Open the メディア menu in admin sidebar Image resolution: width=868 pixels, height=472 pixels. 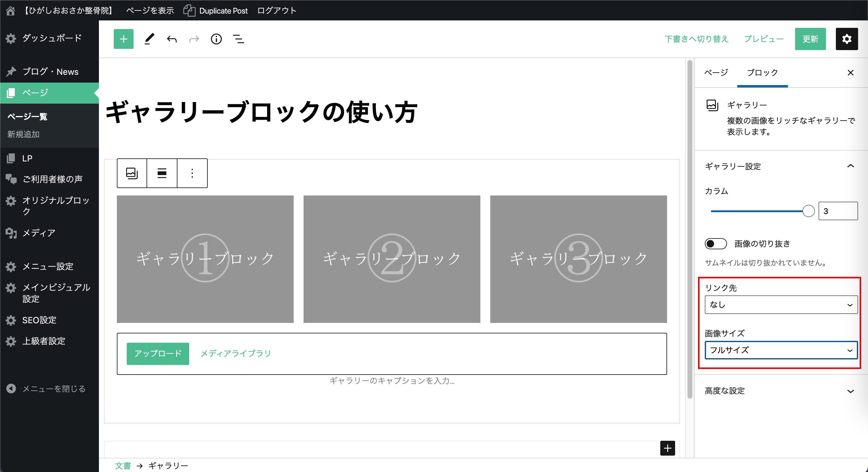click(x=39, y=233)
